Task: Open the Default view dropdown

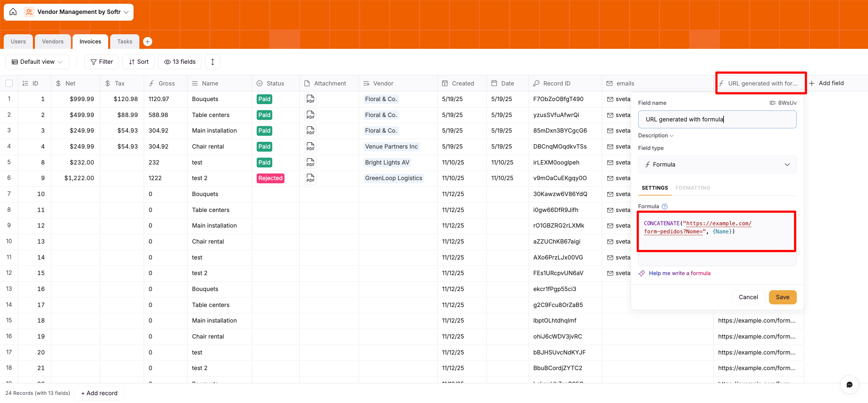Action: (x=37, y=62)
